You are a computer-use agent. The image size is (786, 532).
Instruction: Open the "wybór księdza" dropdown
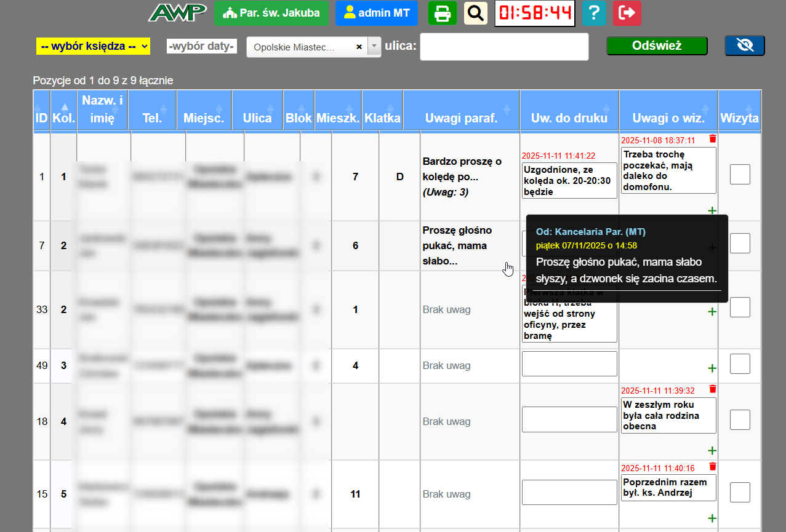point(93,46)
